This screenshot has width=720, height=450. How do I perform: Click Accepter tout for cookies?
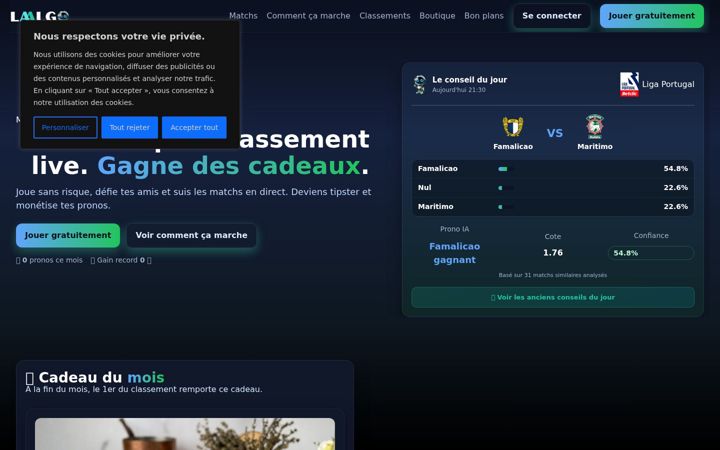(194, 128)
